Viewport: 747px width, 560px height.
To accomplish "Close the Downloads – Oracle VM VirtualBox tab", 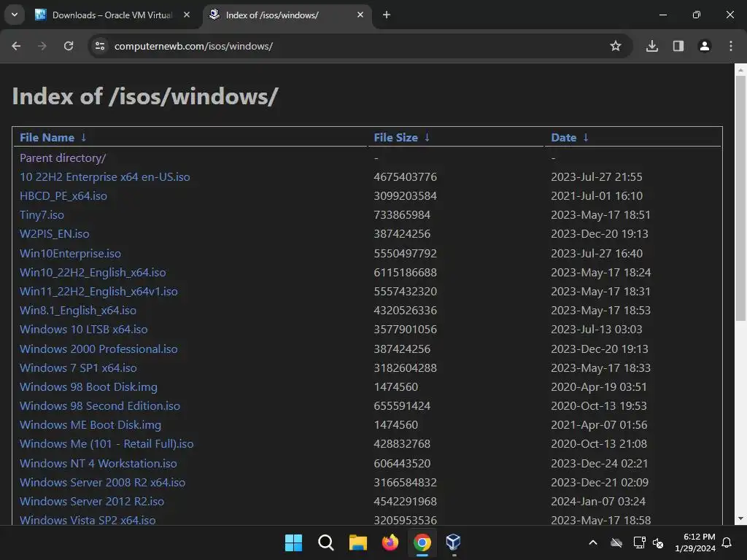I will (187, 15).
